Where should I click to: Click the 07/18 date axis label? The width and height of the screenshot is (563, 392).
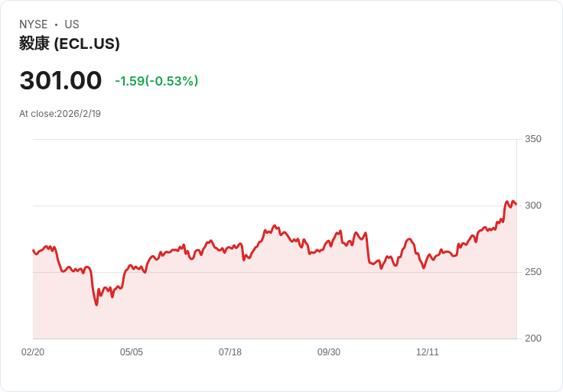click(230, 352)
